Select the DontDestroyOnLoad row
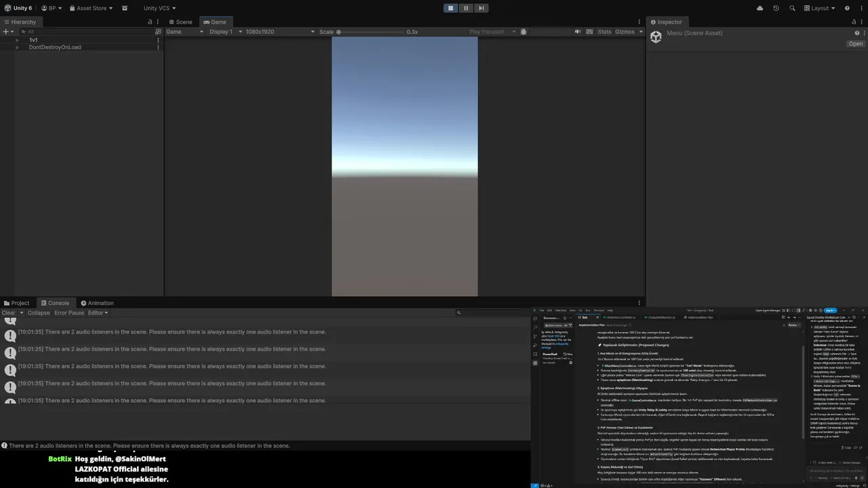The width and height of the screenshot is (868, 488). point(81,47)
